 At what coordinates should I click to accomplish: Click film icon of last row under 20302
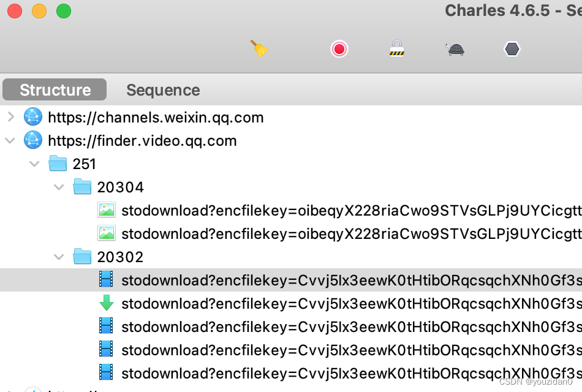(106, 372)
